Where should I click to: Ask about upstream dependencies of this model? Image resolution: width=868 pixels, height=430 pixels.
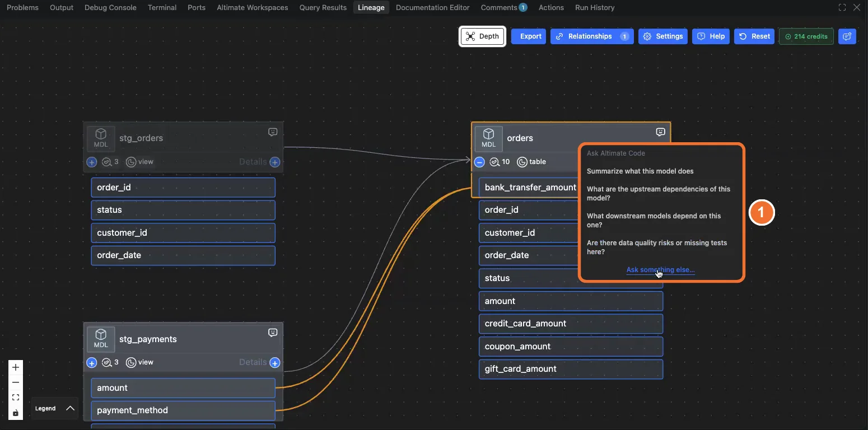pyautogui.click(x=659, y=194)
